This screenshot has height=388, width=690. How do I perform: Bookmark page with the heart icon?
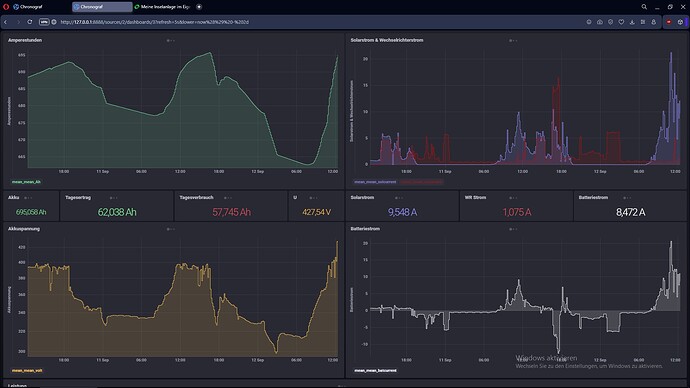click(x=621, y=22)
